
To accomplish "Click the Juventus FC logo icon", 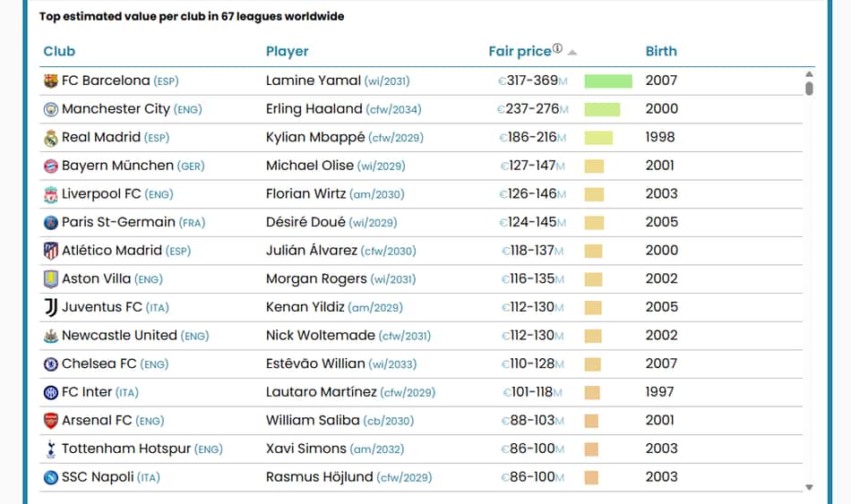I will (x=50, y=307).
